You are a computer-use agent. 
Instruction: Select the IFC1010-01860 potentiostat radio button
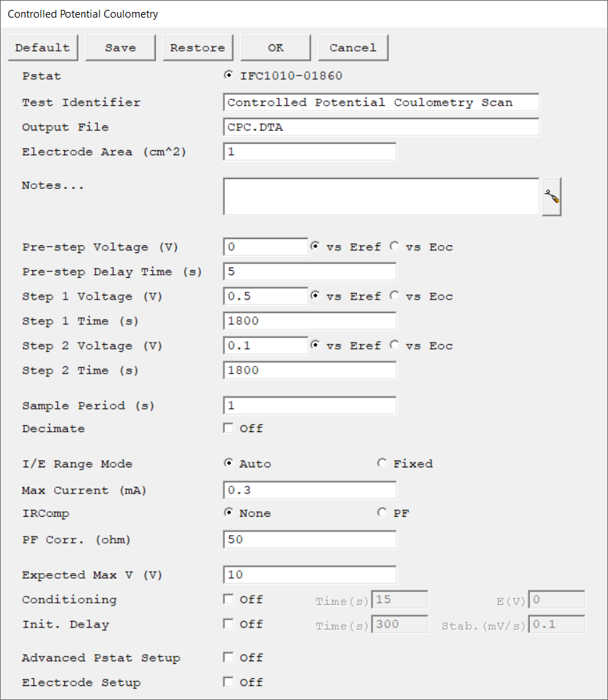tap(229, 75)
